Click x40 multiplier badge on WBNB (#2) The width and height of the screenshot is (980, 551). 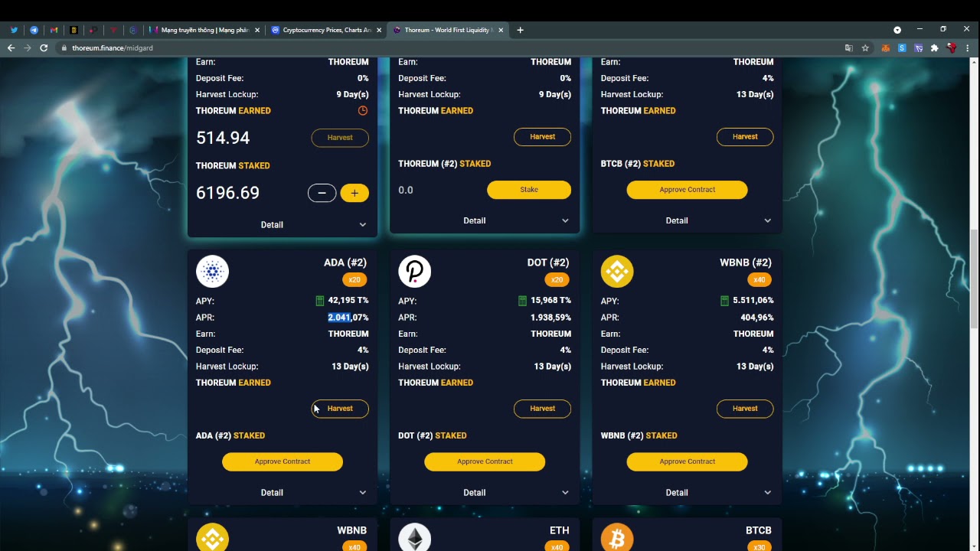(759, 280)
